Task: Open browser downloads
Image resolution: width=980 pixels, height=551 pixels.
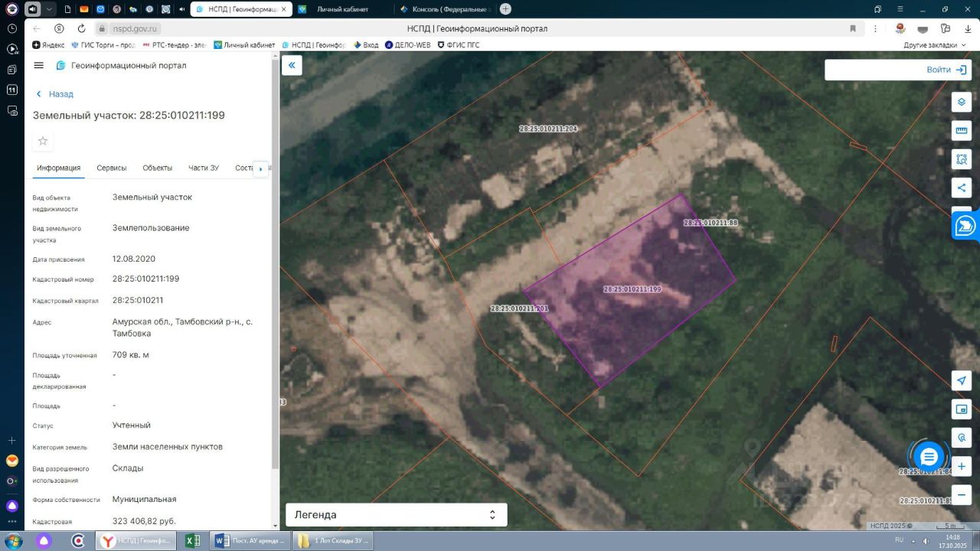Action: click(x=968, y=28)
